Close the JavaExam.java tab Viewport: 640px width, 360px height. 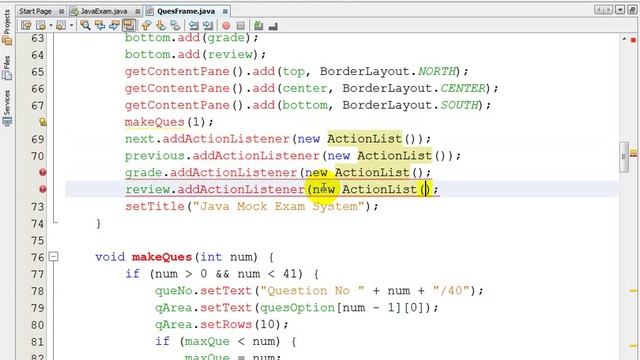[138, 11]
